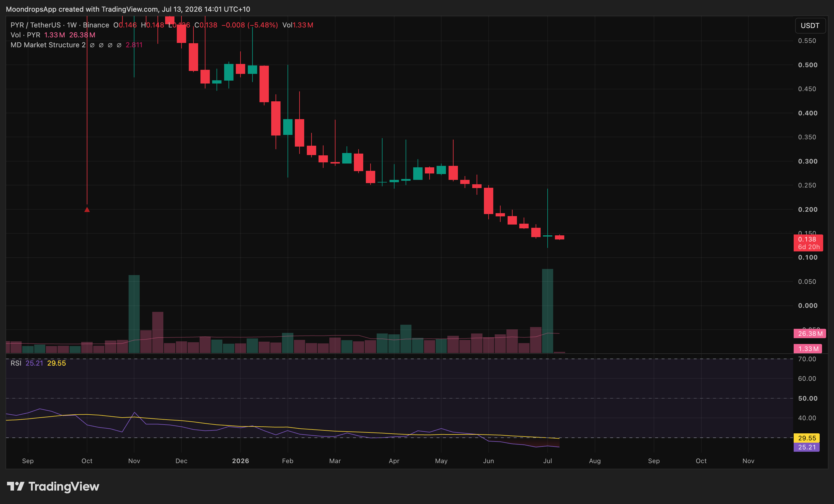Click the Apr label on time axis

tap(394, 461)
